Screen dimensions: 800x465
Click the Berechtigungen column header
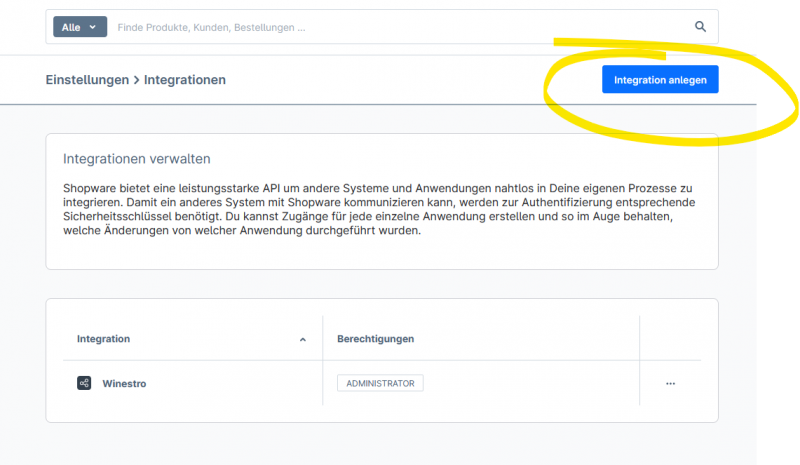pos(376,339)
